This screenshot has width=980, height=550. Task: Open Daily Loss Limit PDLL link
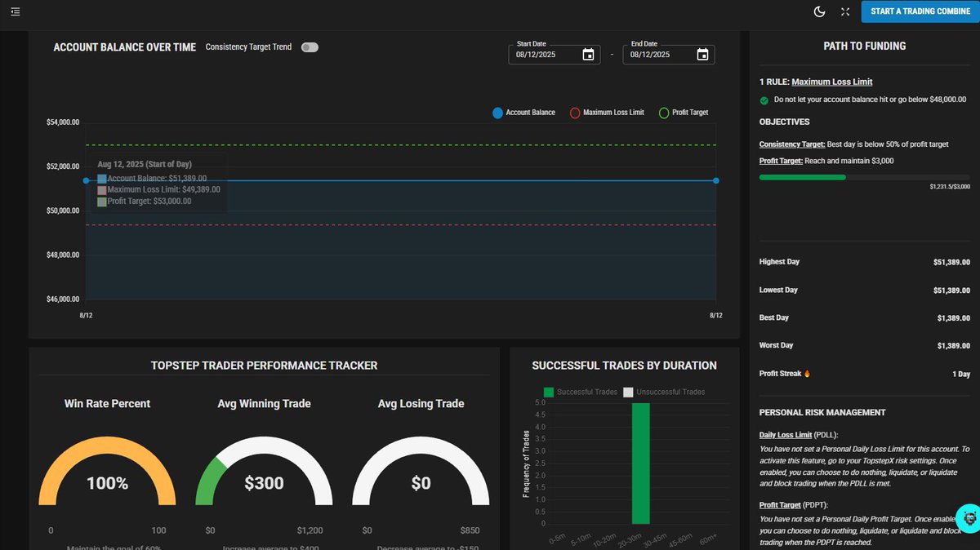[786, 435]
